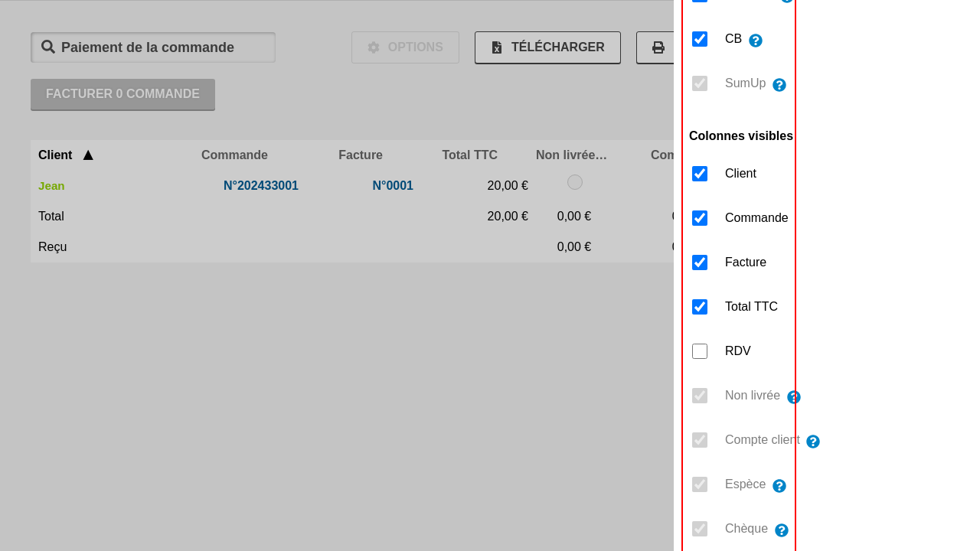
Task: Toggle the Facture column checkbox
Action: [x=700, y=262]
